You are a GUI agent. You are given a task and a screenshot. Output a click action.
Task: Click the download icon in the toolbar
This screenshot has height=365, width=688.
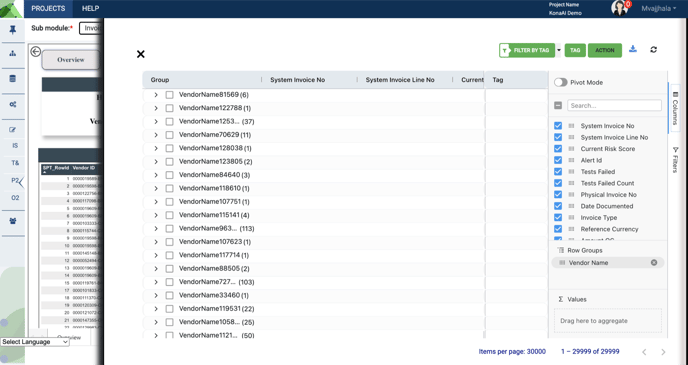pyautogui.click(x=633, y=49)
